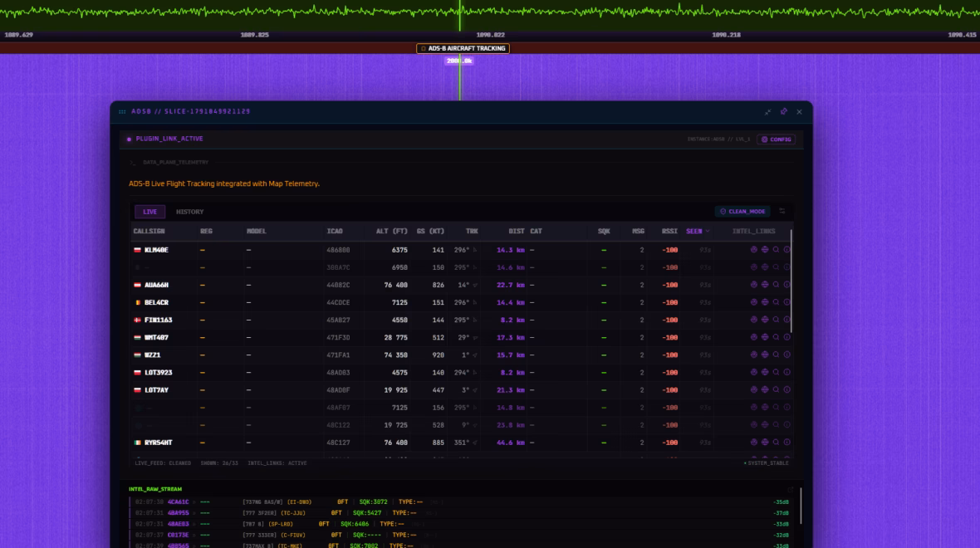Sort by the ALT (FT) column header
Viewport: 980px width, 548px height.
point(392,231)
